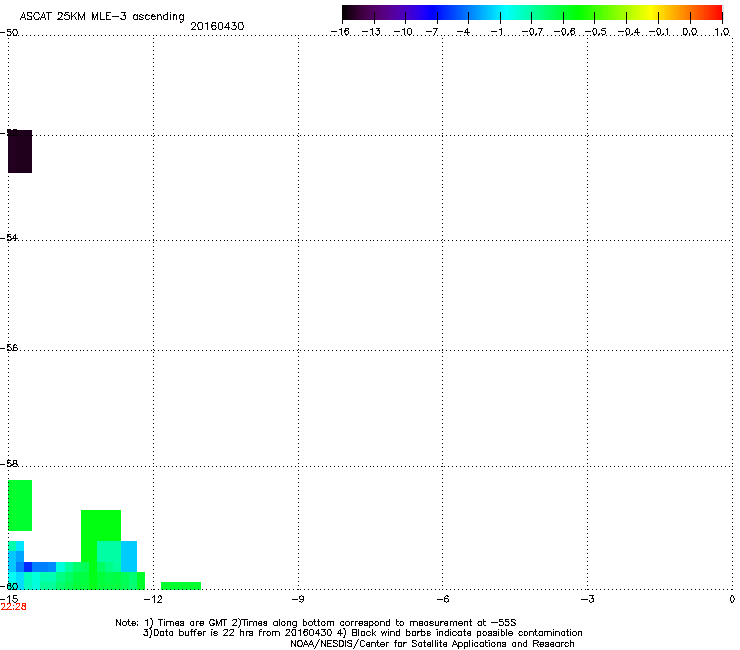The height and width of the screenshot is (650, 740).
Task: Click the "ASCAT 25KM MLE-3 ascending" plot title
Action: click(x=102, y=16)
